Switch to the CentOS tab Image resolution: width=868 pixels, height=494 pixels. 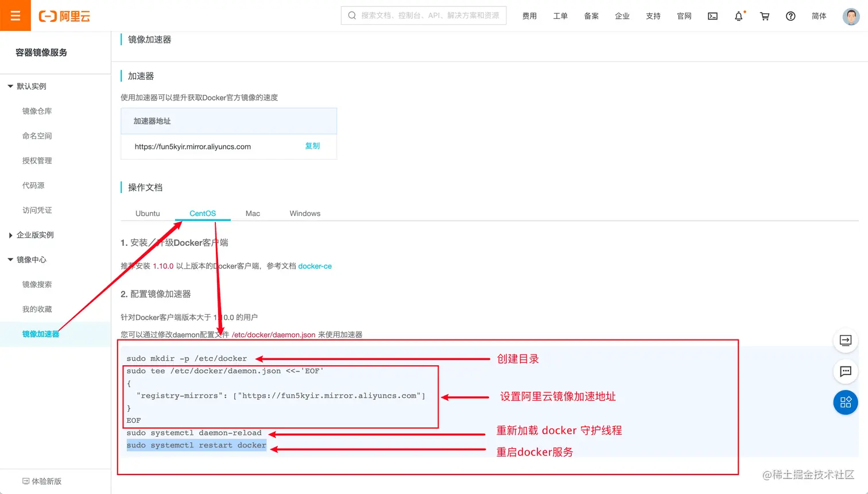[x=203, y=213]
